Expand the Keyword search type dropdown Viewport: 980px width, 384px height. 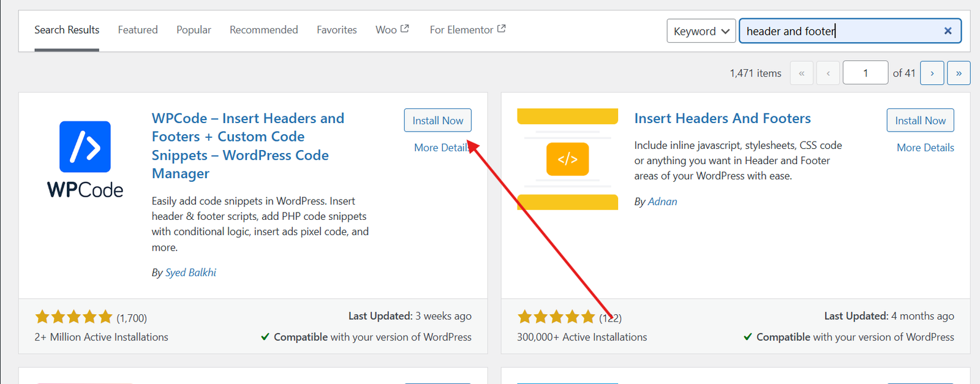coord(701,31)
